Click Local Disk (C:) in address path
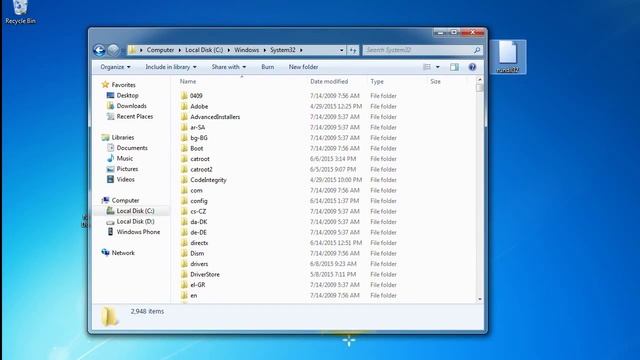This screenshot has width=640, height=360. [204, 50]
